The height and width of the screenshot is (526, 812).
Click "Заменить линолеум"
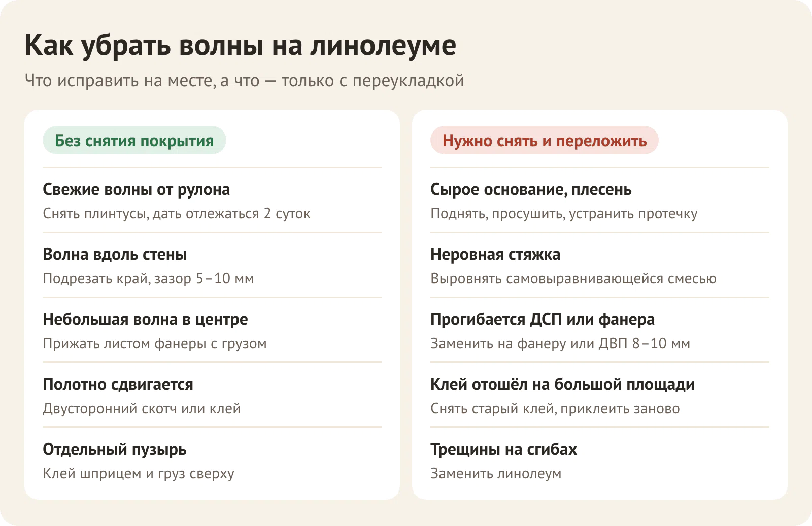tap(496, 474)
